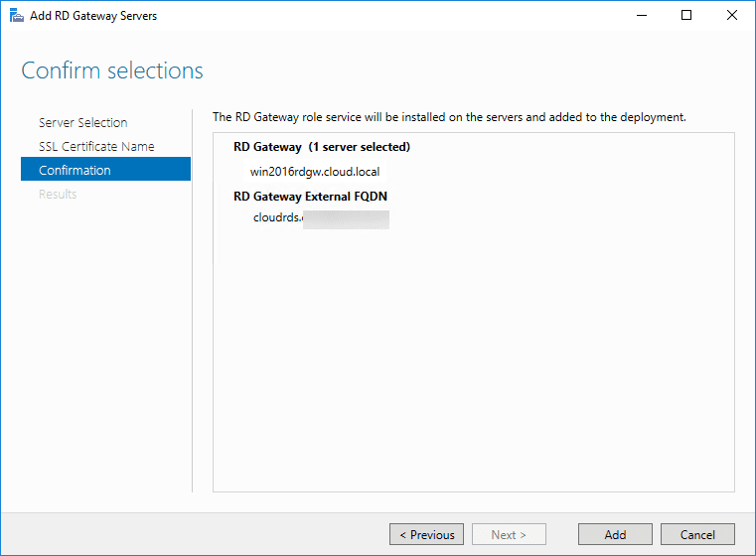Click the disabled Next button
Image resolution: width=756 pixels, height=556 pixels.
tap(510, 534)
